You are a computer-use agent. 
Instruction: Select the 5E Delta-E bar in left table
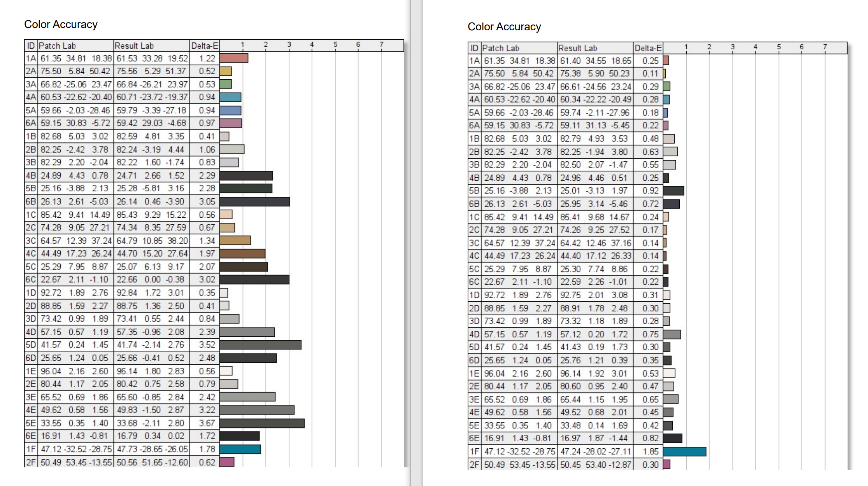pyautogui.click(x=262, y=423)
